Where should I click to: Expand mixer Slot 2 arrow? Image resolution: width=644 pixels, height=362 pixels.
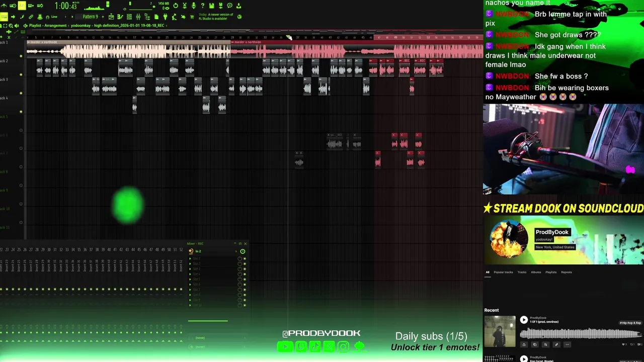coord(190,264)
